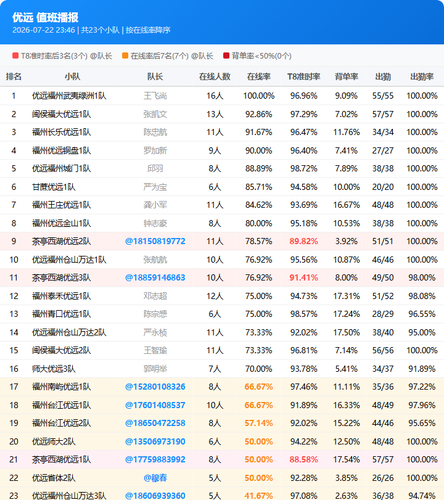
Task: Click the dark red 背单率<50% legend square
Action: [x=226, y=56]
